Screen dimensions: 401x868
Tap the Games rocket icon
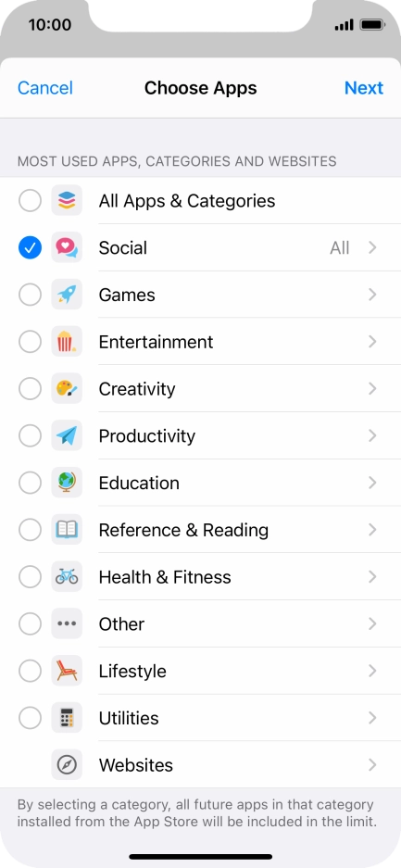pyautogui.click(x=67, y=295)
